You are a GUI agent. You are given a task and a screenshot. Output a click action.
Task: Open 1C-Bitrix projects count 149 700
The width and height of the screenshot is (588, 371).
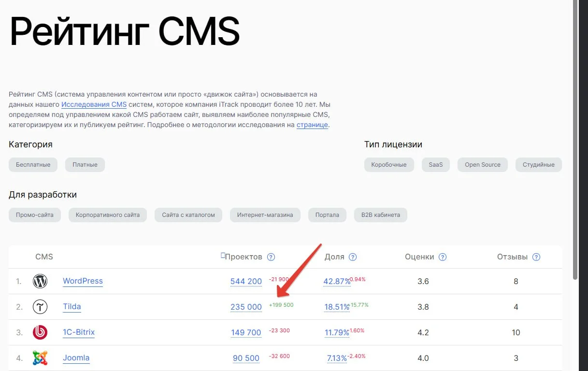coord(246,333)
